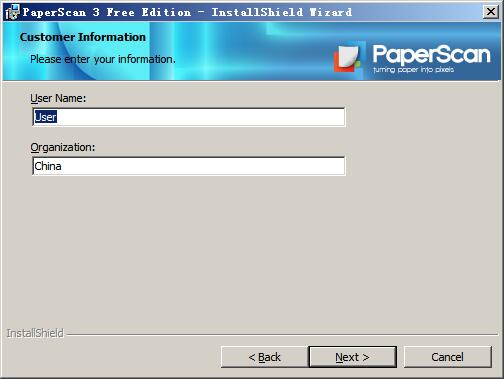The height and width of the screenshot is (379, 504).
Task: Click the "Please enter your information." text
Action: click(103, 59)
